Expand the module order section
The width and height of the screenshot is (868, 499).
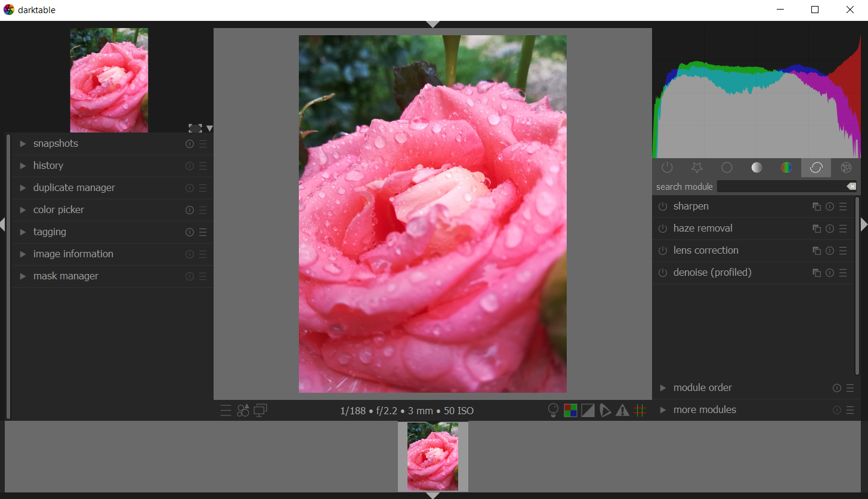[x=702, y=387]
